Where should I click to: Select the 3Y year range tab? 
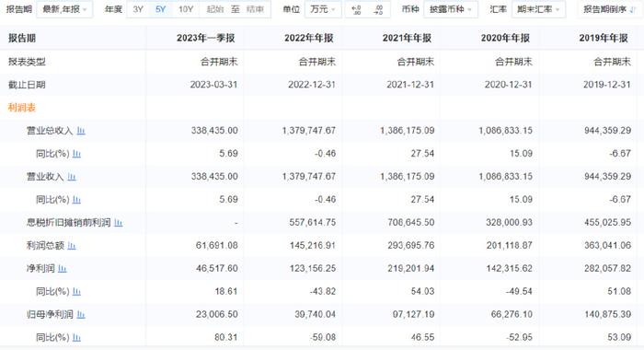click(x=138, y=9)
